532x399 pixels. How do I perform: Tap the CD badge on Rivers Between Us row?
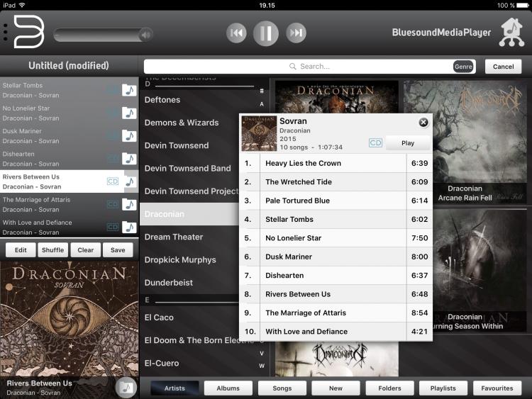coord(113,181)
